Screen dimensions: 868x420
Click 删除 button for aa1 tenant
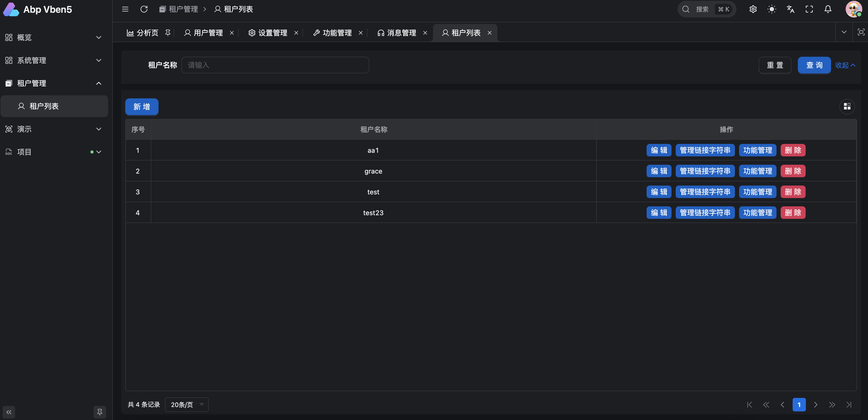pos(793,150)
